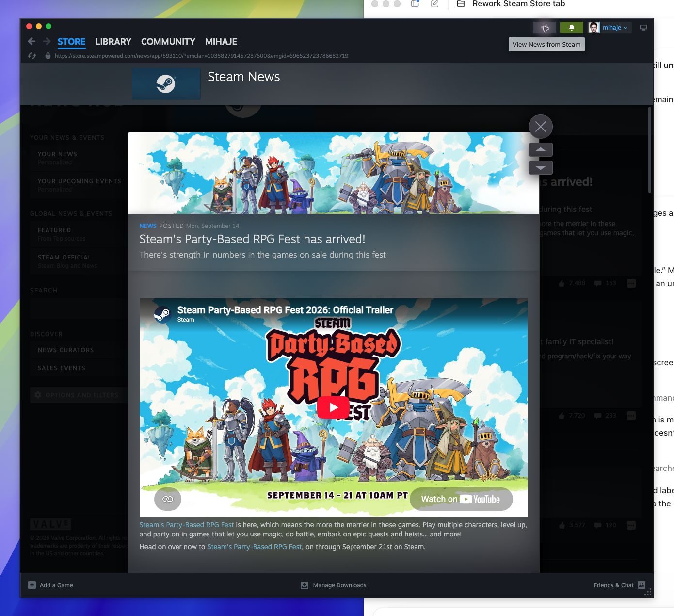Click the page vertical scrollbar
The height and width of the screenshot is (616, 674).
tap(650, 150)
